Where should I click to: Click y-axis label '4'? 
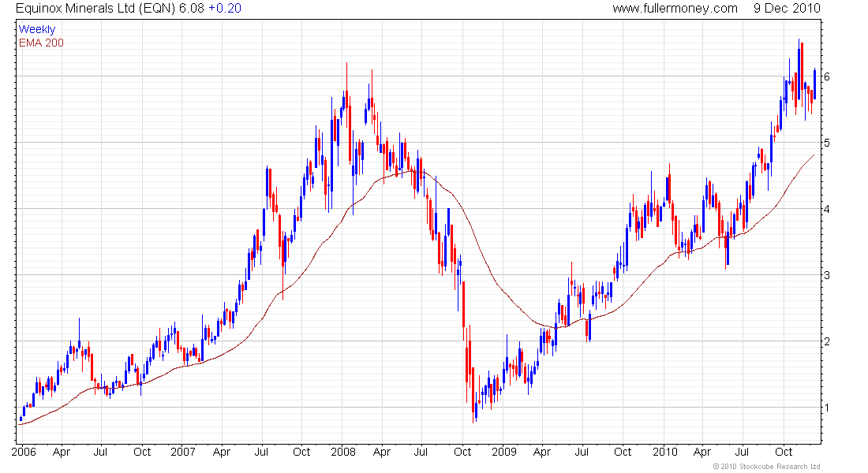[x=827, y=209]
